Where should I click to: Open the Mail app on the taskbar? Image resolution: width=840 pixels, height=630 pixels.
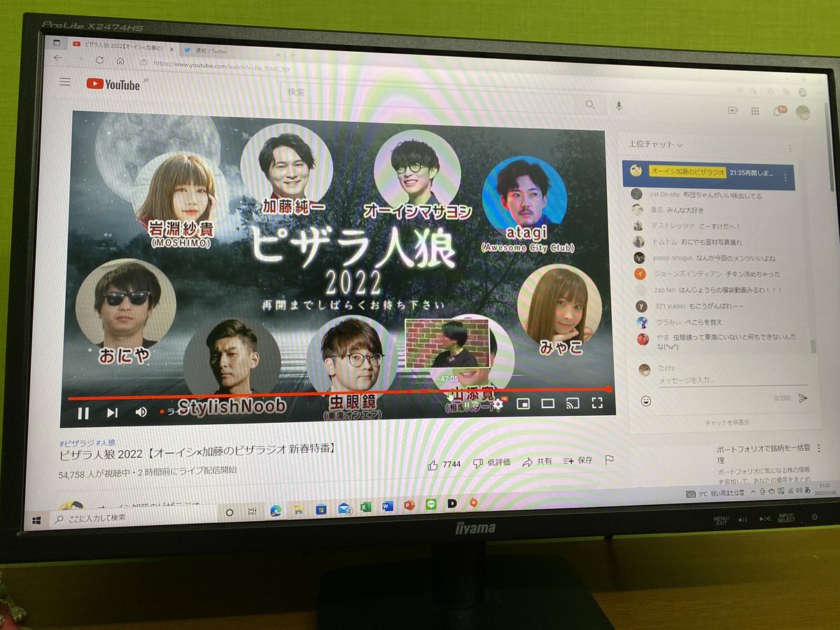pyautogui.click(x=344, y=508)
